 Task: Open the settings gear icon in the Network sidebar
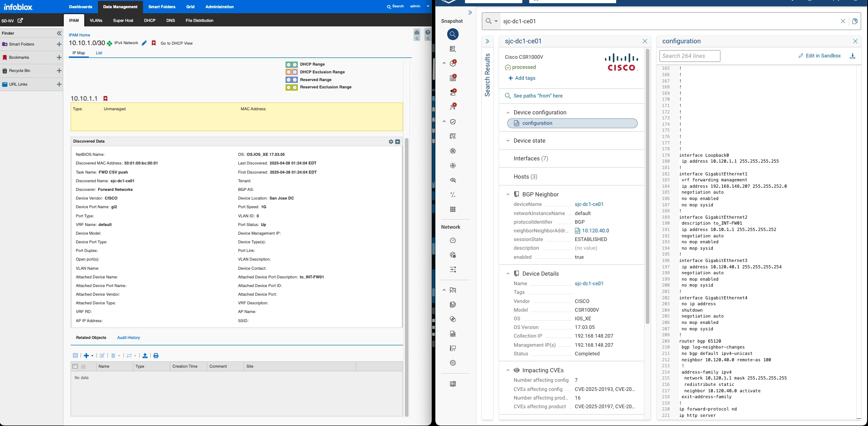[x=453, y=363]
